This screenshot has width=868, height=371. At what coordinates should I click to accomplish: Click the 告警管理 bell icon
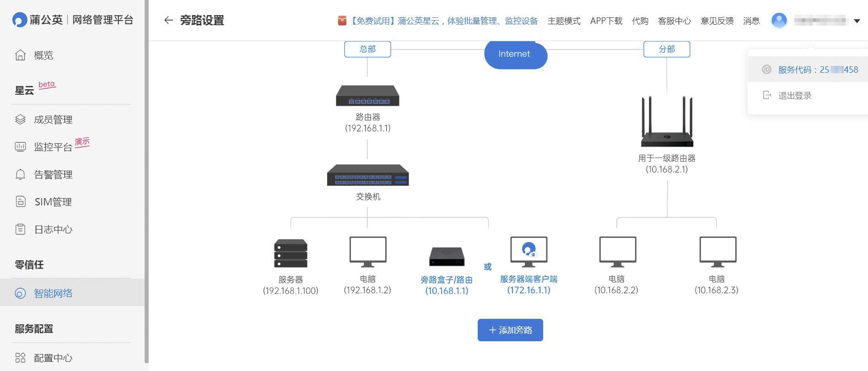pos(20,174)
